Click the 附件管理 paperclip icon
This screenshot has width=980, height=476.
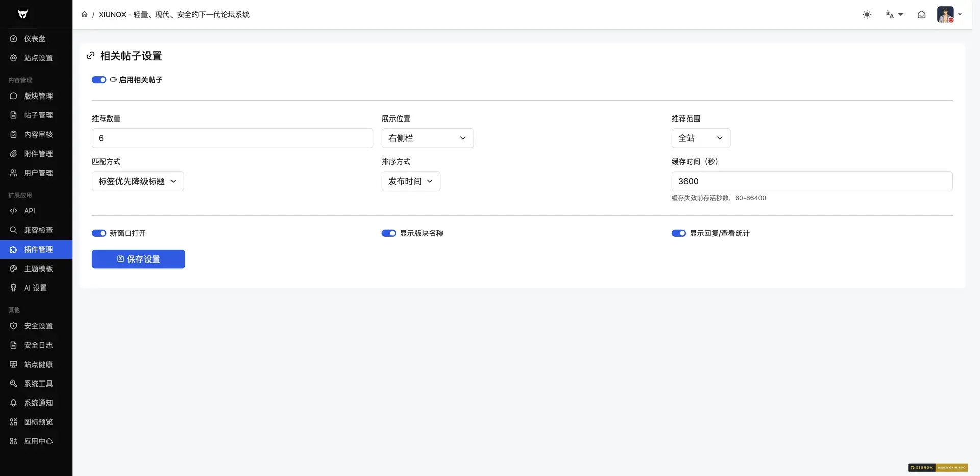coord(14,154)
